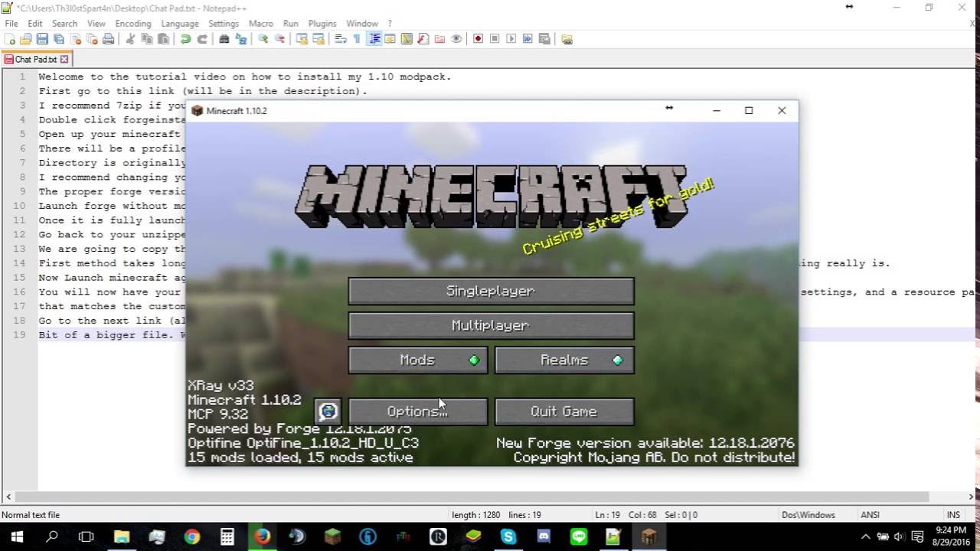
Task: Click the Realms button in Minecraft
Action: [564, 360]
